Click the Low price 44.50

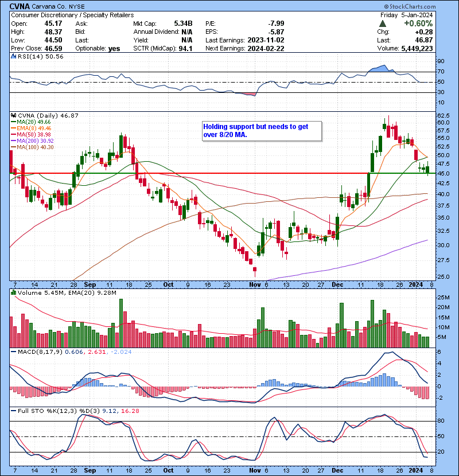click(x=53, y=40)
